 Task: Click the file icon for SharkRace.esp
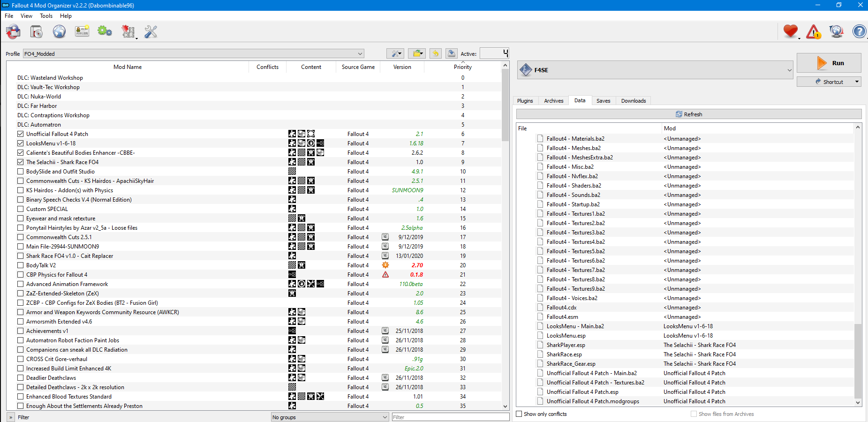point(541,354)
